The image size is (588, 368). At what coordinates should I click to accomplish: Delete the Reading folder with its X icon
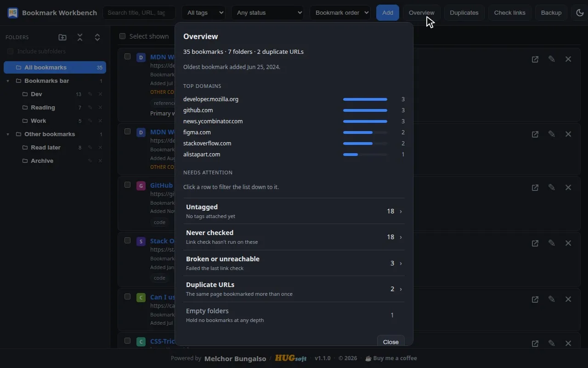tap(100, 108)
